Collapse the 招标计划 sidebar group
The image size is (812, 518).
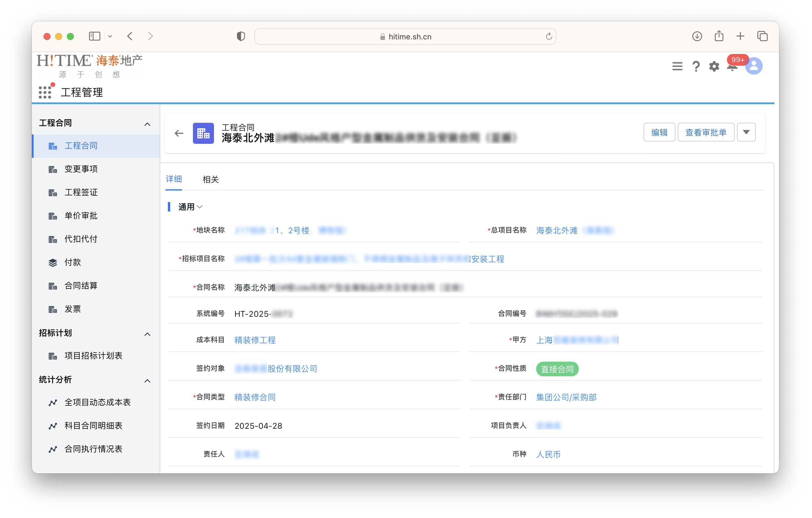click(x=147, y=334)
